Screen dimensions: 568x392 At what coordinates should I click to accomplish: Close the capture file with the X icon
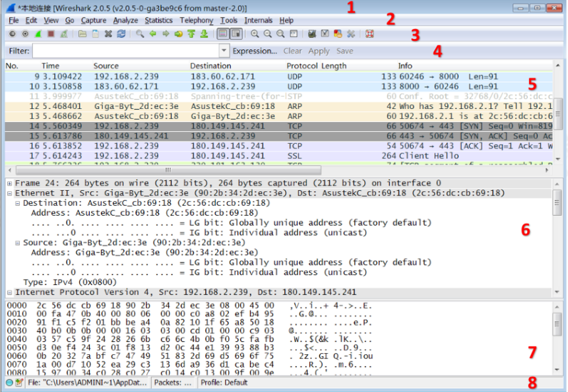coord(108,34)
